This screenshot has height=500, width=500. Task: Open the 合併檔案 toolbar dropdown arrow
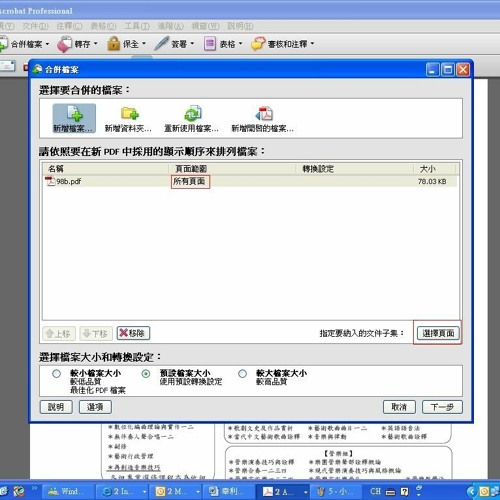[x=47, y=44]
